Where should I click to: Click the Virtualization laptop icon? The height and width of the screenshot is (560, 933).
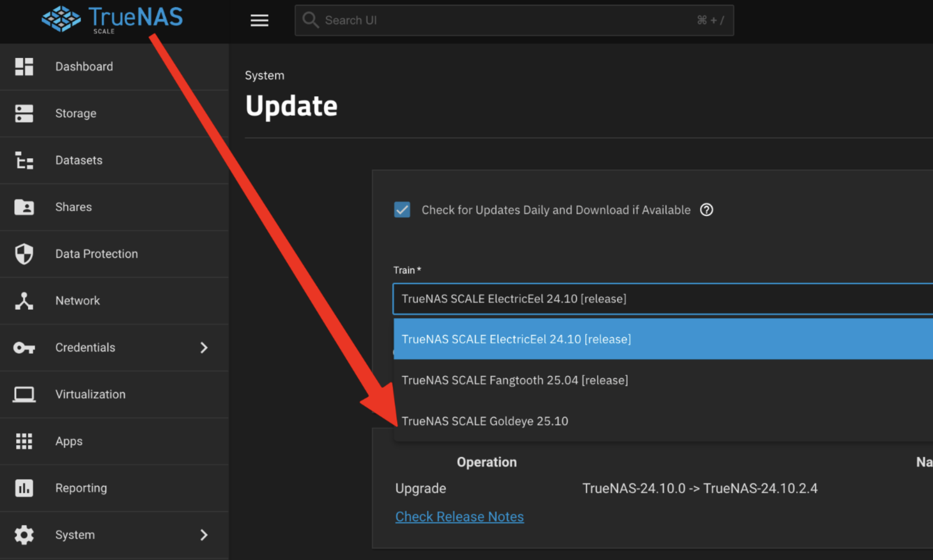pos(24,394)
